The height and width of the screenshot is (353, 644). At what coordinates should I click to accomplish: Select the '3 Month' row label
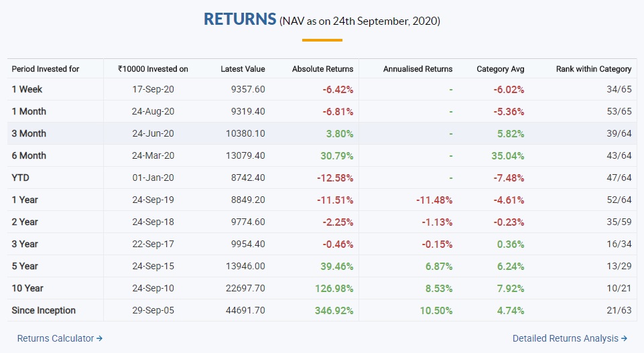[x=29, y=133]
